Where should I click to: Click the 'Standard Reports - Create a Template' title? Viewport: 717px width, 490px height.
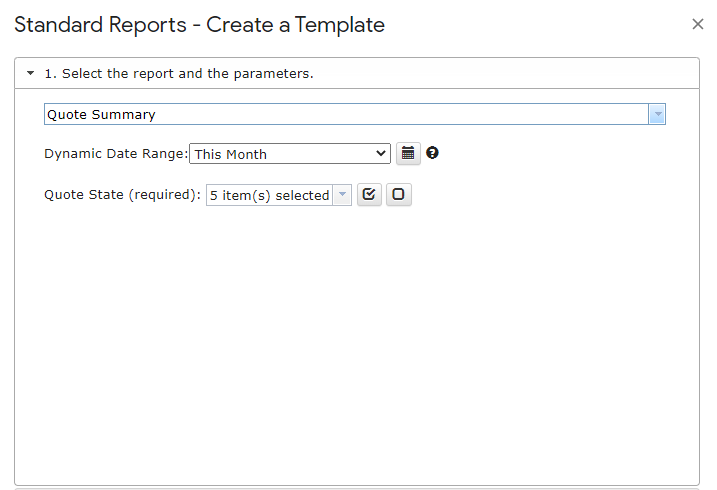coord(199,25)
